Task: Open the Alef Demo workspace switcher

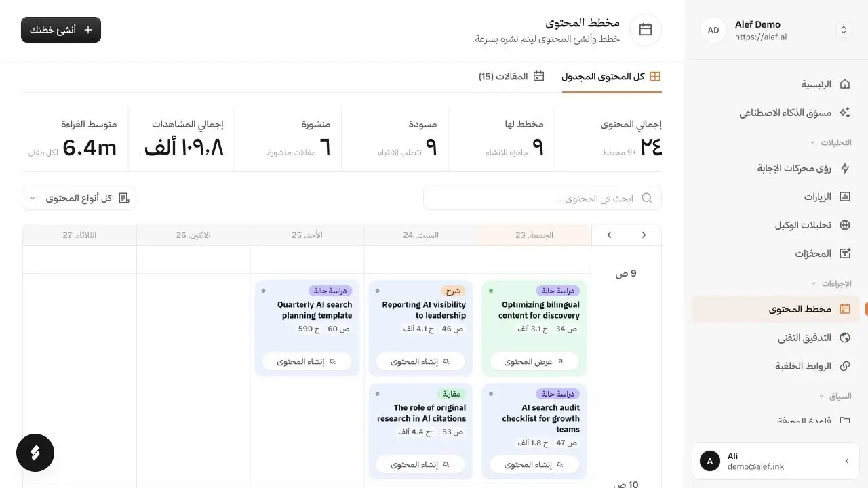Action: tap(843, 30)
